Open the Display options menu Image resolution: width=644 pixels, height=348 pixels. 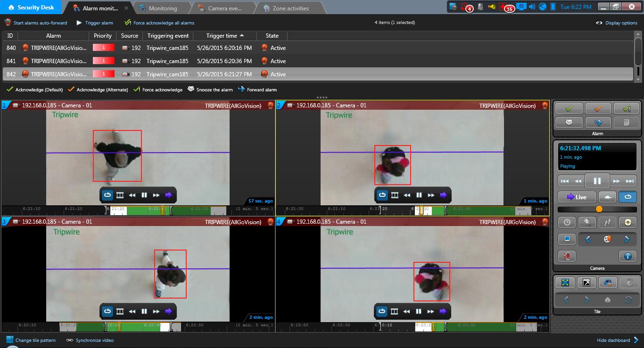[x=617, y=23]
